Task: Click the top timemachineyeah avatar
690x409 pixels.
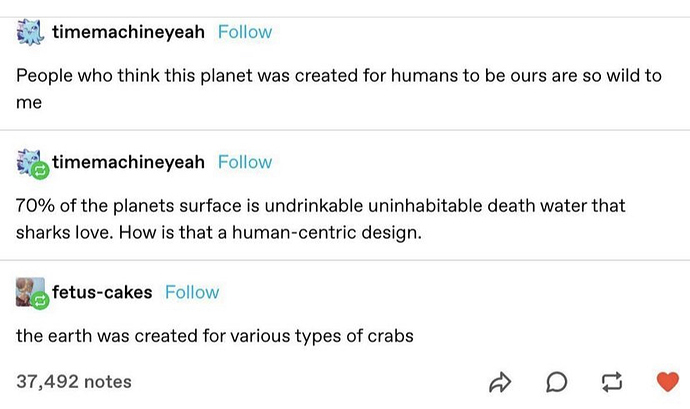Action: coord(30,31)
